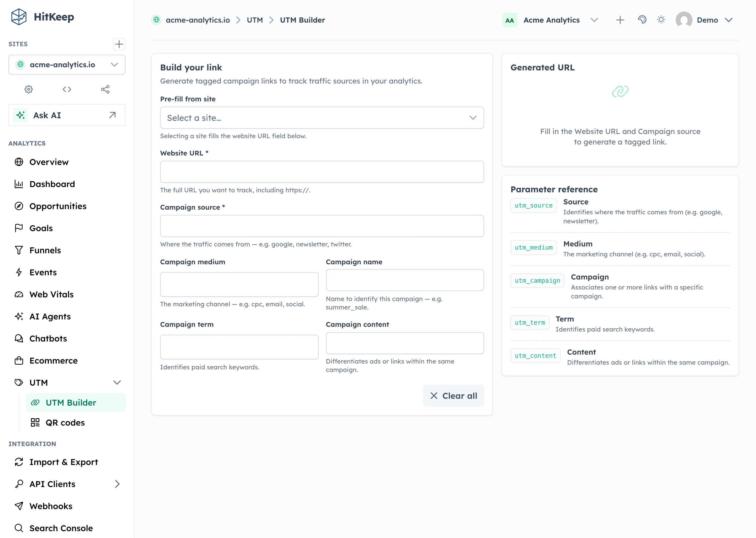Toggle light/dark mode sun icon
This screenshot has height=538, width=756.
coord(661,20)
